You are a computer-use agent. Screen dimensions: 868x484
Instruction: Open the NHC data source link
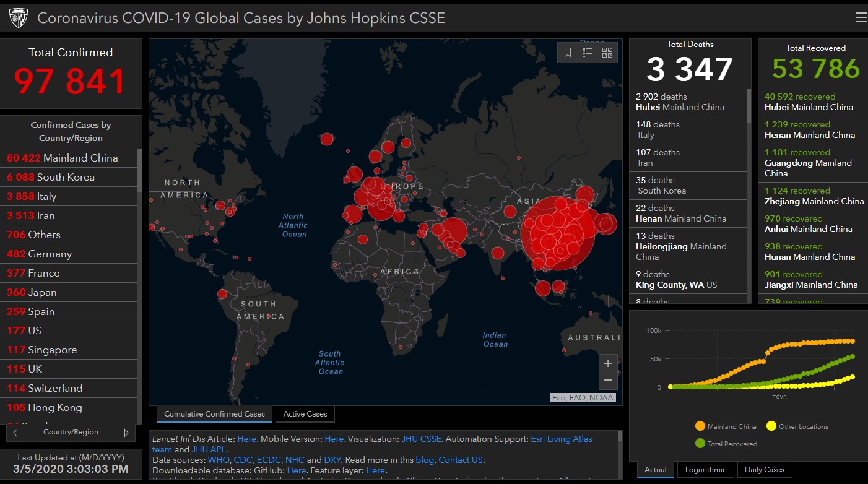tap(294, 460)
